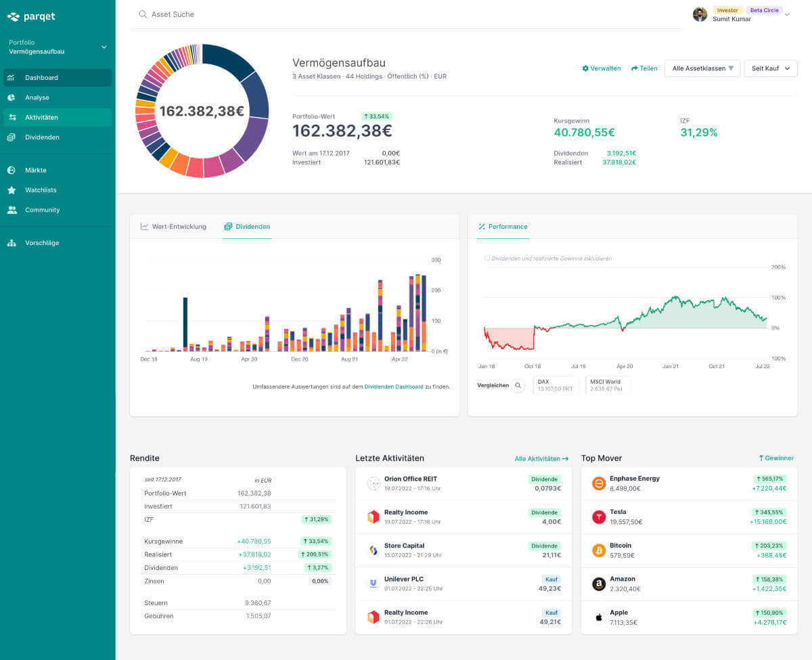Click the Unilever PLC activity name

(404, 579)
